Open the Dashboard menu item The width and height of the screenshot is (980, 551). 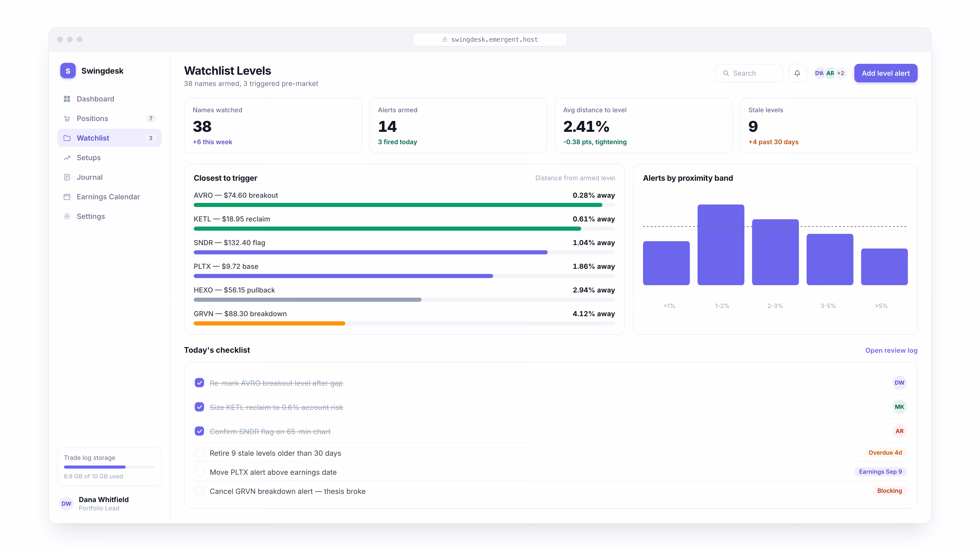109,99
